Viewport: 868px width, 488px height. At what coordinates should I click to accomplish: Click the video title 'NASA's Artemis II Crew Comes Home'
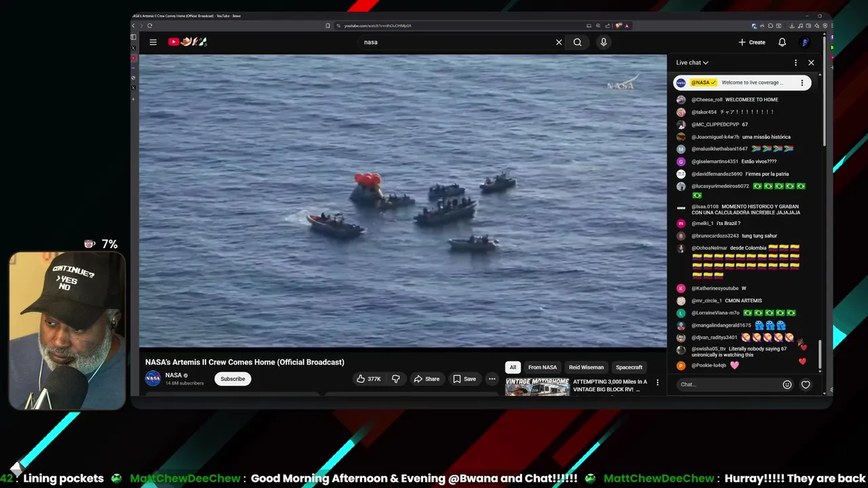245,362
